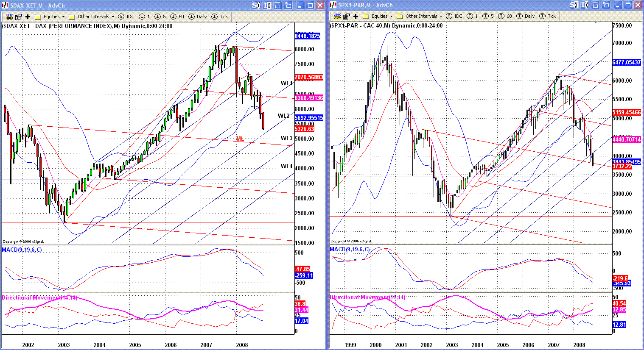Click the plus icon in CAC 40 toolbar
This screenshot has height=350, width=644.
coord(356,16)
